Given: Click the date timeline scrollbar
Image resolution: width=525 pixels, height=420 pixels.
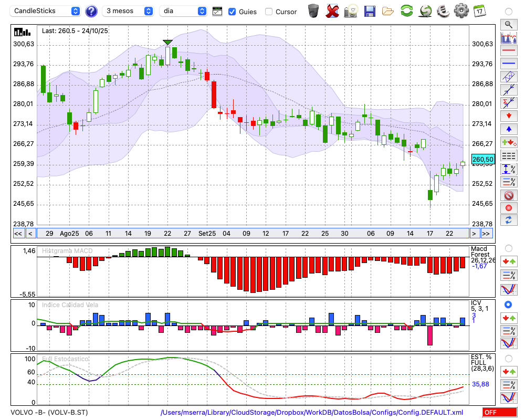Looking at the screenshot, I should point(252,234).
